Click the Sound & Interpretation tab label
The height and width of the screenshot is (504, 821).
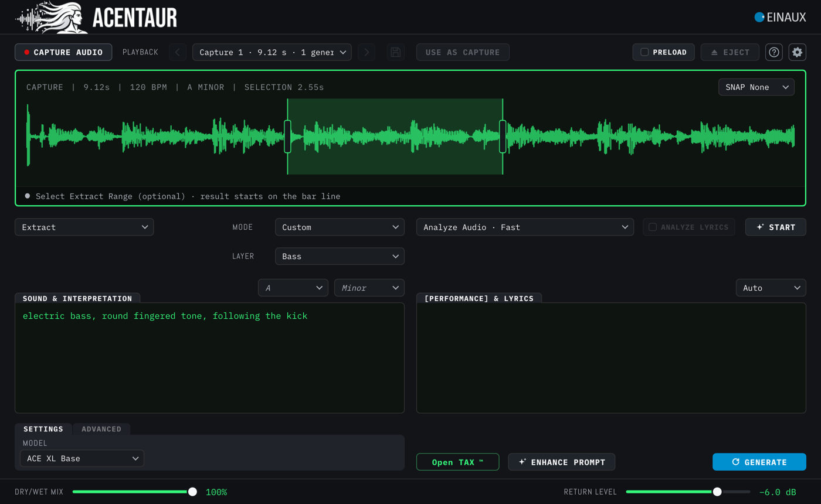tap(77, 298)
